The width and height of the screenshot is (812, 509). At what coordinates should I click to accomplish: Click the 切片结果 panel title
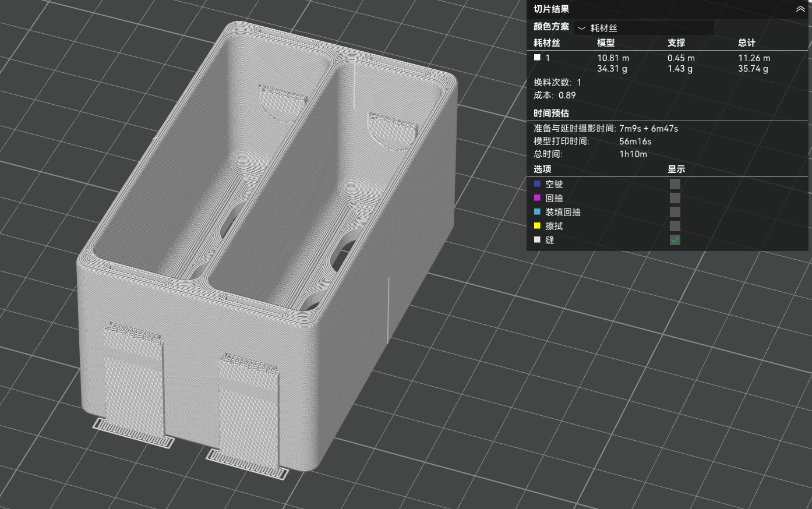point(551,9)
